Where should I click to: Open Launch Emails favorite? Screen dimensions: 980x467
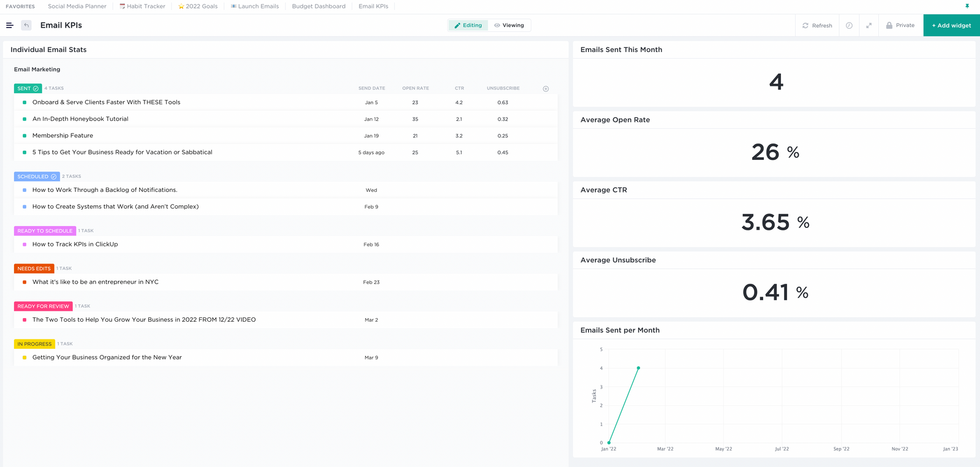click(255, 6)
